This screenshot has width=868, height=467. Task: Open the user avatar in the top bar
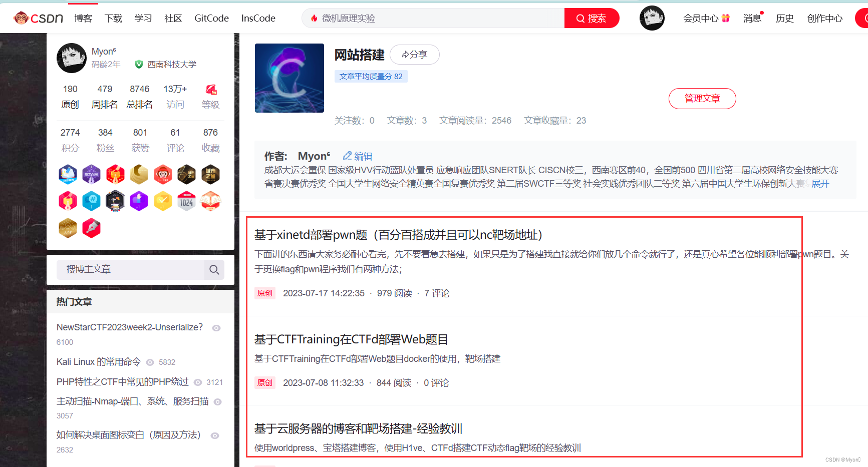click(652, 18)
